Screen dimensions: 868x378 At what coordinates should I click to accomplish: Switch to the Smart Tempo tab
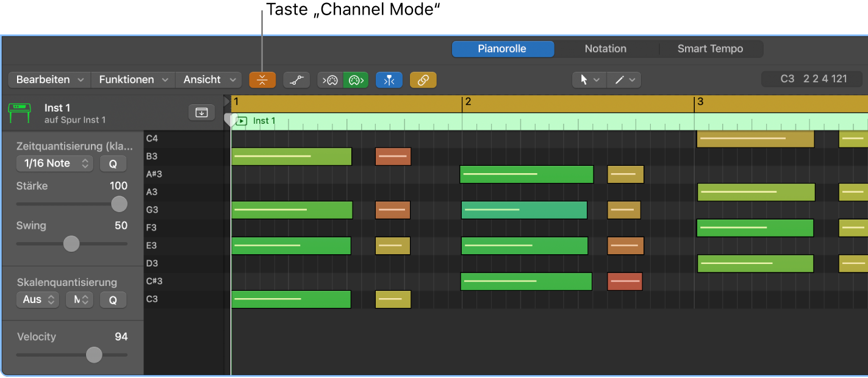[711, 49]
